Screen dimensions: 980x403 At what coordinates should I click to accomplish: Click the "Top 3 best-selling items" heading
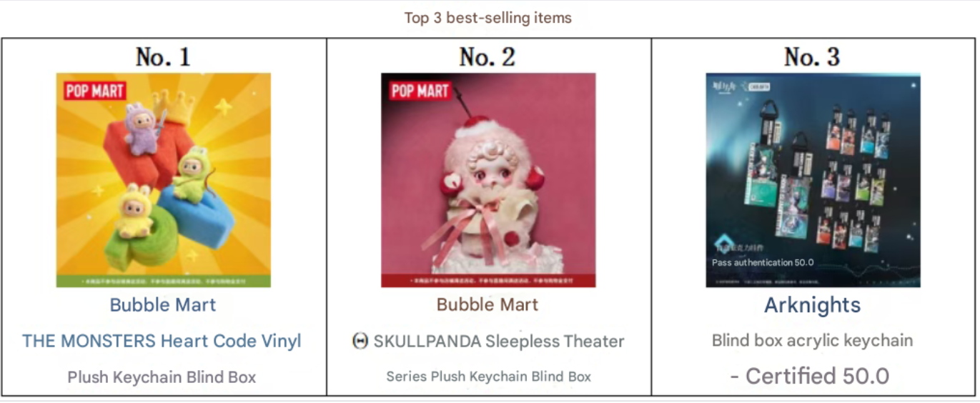tap(488, 18)
